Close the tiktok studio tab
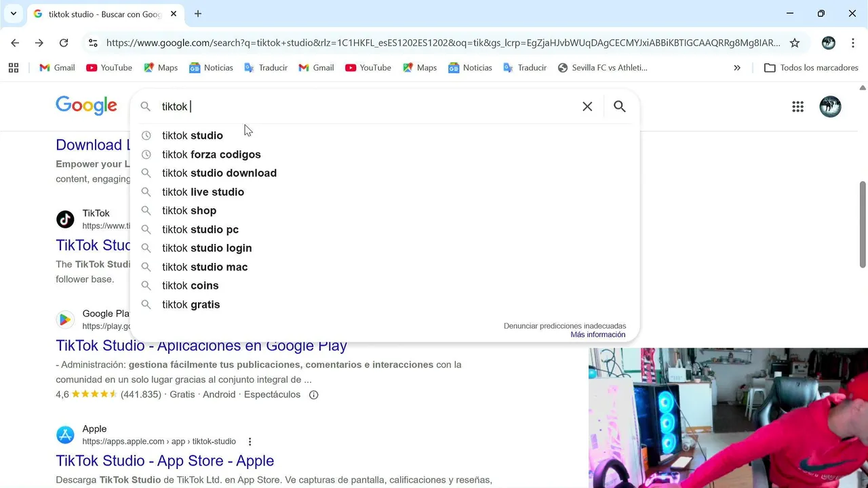868x488 pixels. (x=174, y=14)
